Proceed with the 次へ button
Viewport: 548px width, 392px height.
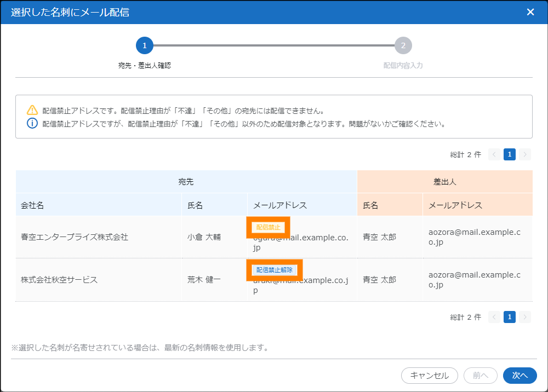[520, 376]
